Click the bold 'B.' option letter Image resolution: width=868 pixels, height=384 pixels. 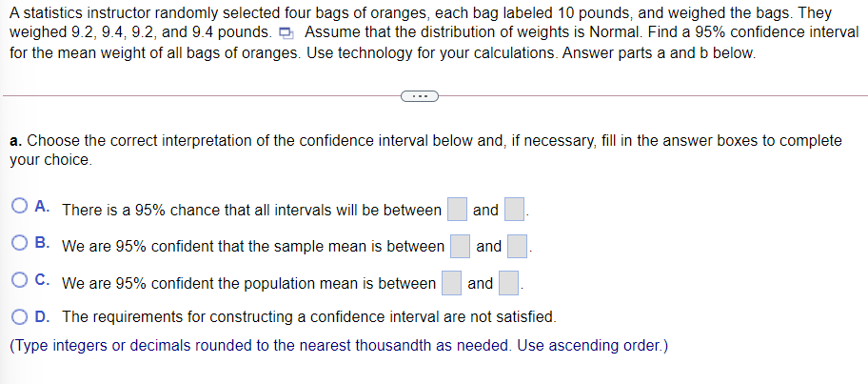(43, 244)
